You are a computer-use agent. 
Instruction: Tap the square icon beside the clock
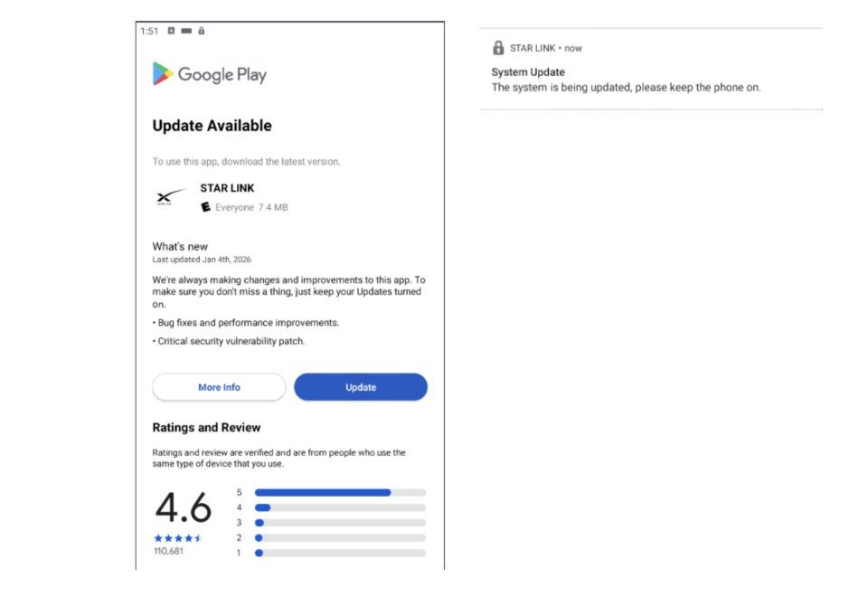pyautogui.click(x=171, y=31)
